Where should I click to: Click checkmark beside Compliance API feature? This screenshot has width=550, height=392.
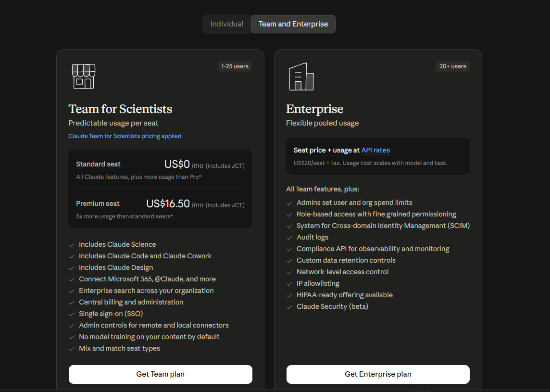point(290,250)
